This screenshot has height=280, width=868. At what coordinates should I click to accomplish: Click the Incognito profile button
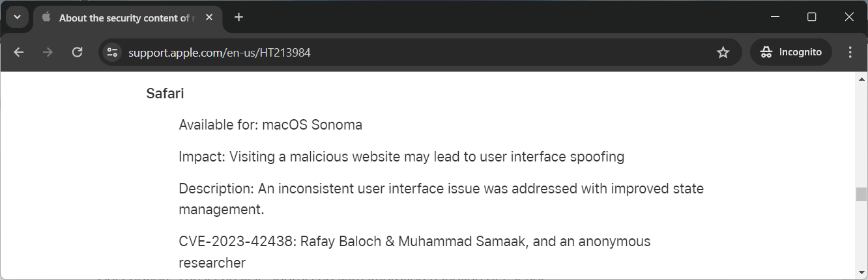[x=791, y=53]
